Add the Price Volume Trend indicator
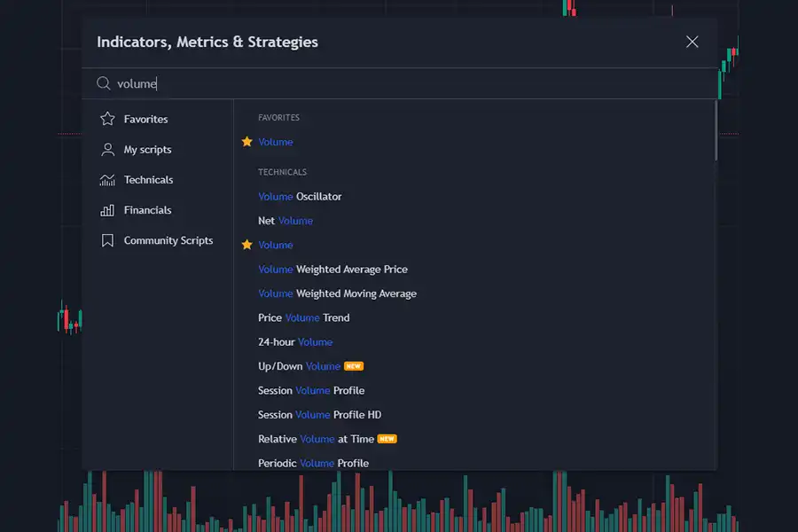This screenshot has height=532, width=798. [304, 317]
